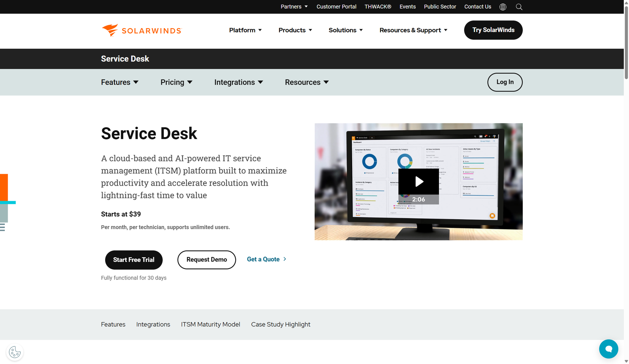Open the Customer Portal link
This screenshot has height=364, width=629.
tap(336, 7)
